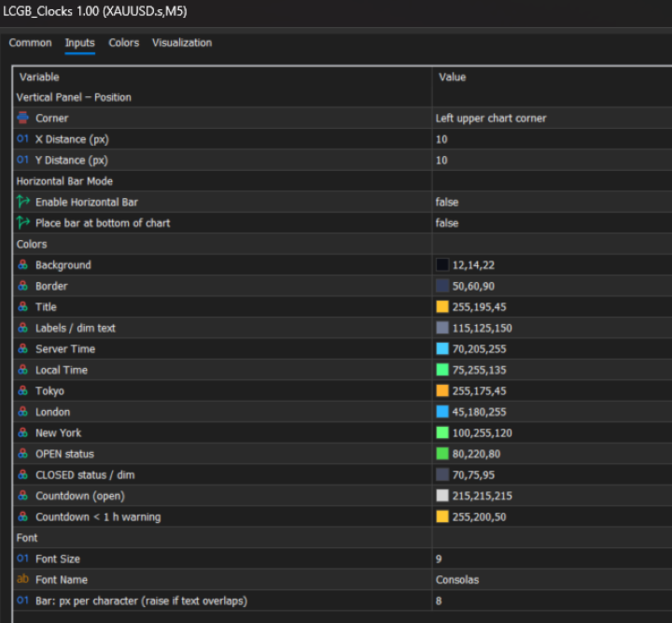Viewport: 672px width, 623px height.
Task: Pick the Tokyo swatch 255,175,45
Action: coord(442,390)
